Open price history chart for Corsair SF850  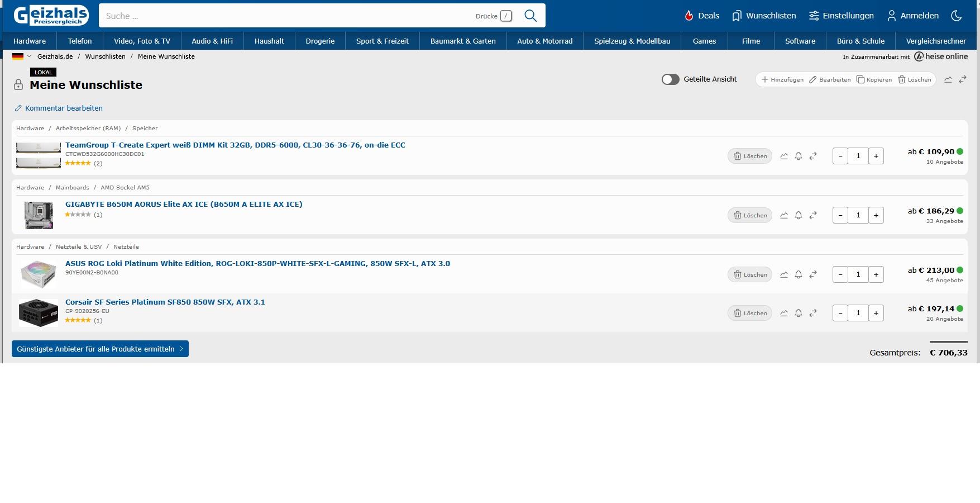(x=784, y=313)
